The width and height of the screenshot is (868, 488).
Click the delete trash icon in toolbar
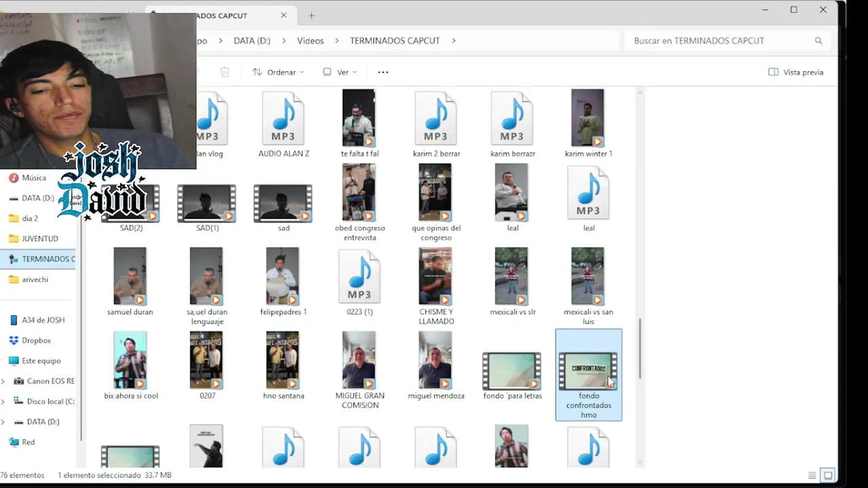point(225,72)
